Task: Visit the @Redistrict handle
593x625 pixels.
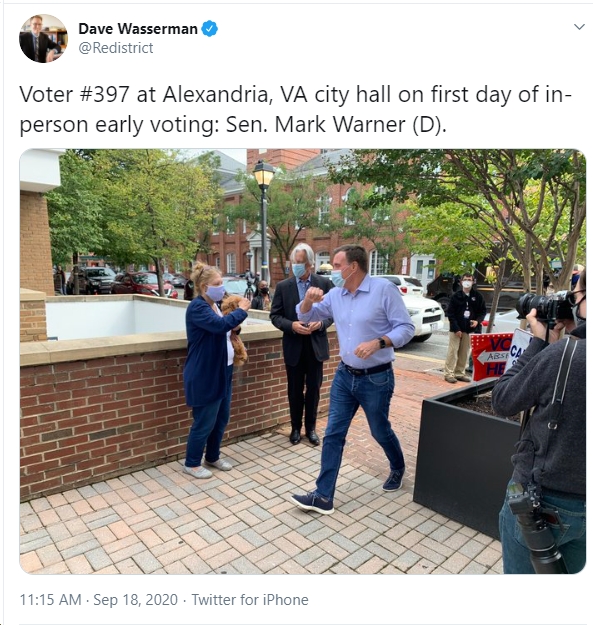Action: pyautogui.click(x=116, y=48)
